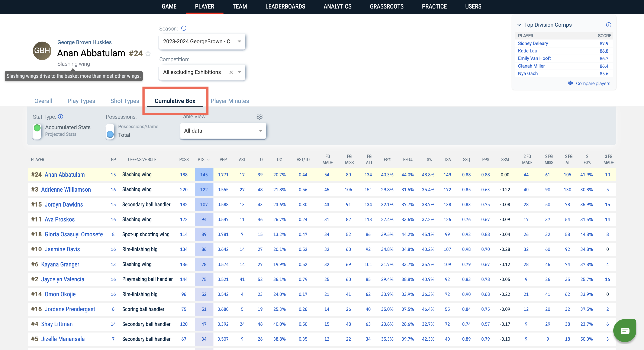Viewport: 644px width, 350px height.
Task: Toggle Possessions per Game versus Total switch
Action: pyautogui.click(x=110, y=131)
